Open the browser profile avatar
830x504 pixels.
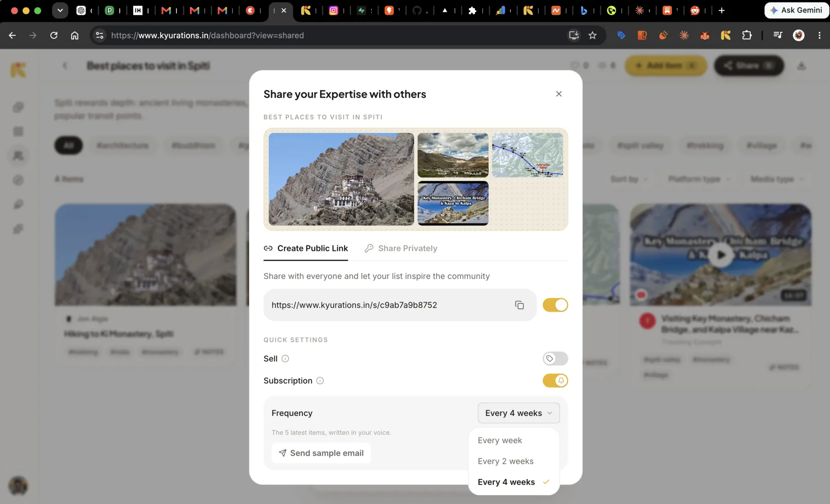click(799, 36)
